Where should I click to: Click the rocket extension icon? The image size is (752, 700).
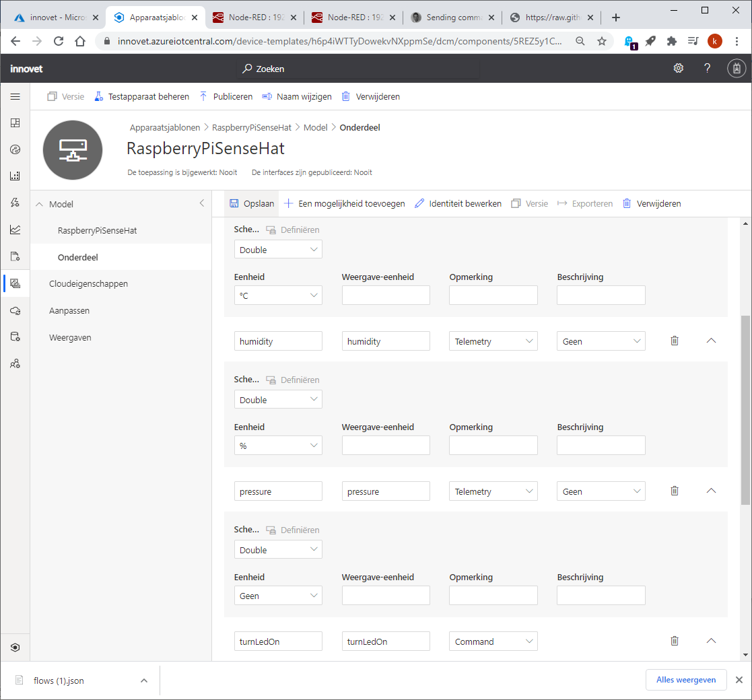pyautogui.click(x=650, y=41)
